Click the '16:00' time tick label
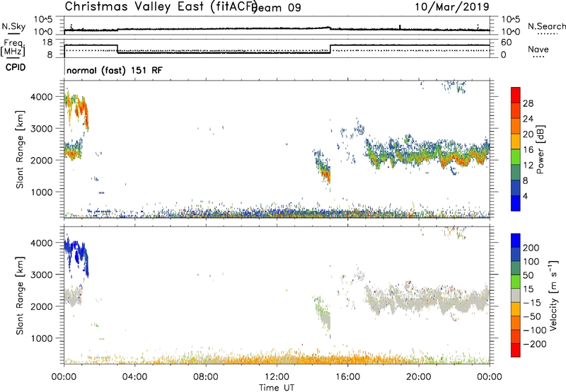This screenshot has height=392, width=566. click(347, 377)
